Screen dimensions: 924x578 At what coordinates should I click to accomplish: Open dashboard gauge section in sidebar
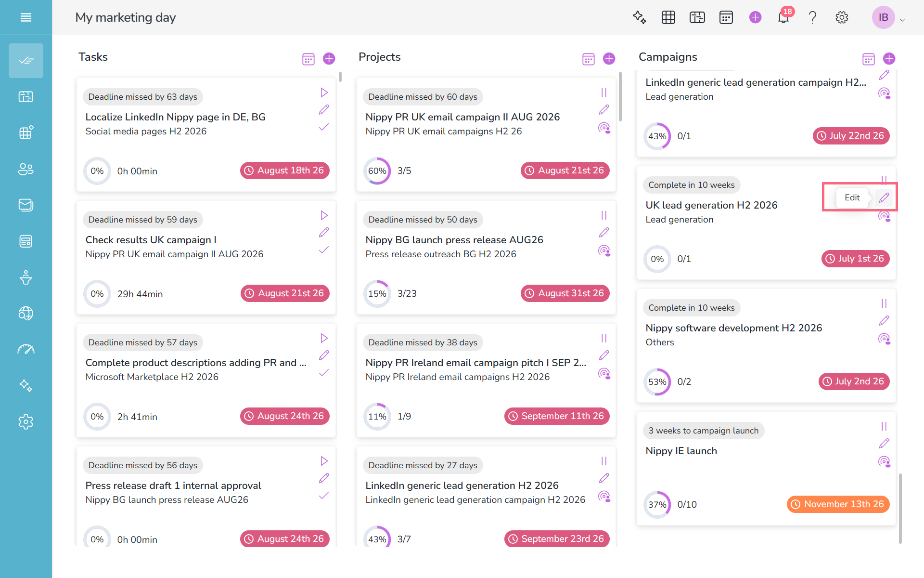26,350
